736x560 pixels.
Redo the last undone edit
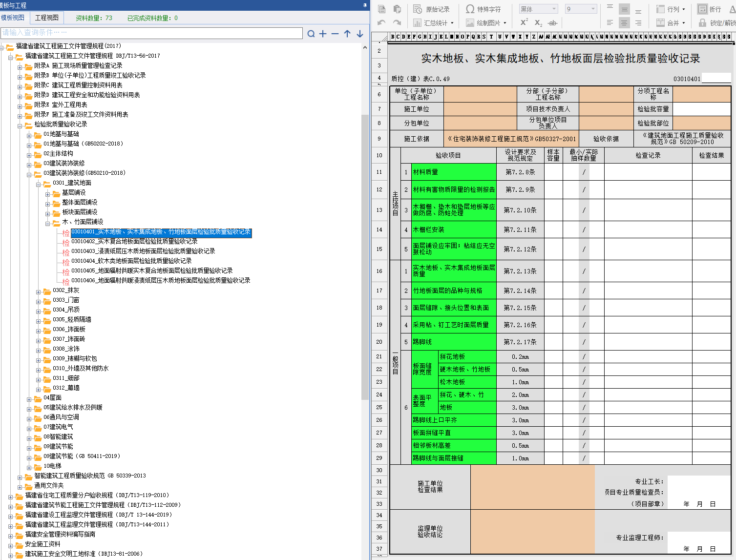click(x=397, y=22)
